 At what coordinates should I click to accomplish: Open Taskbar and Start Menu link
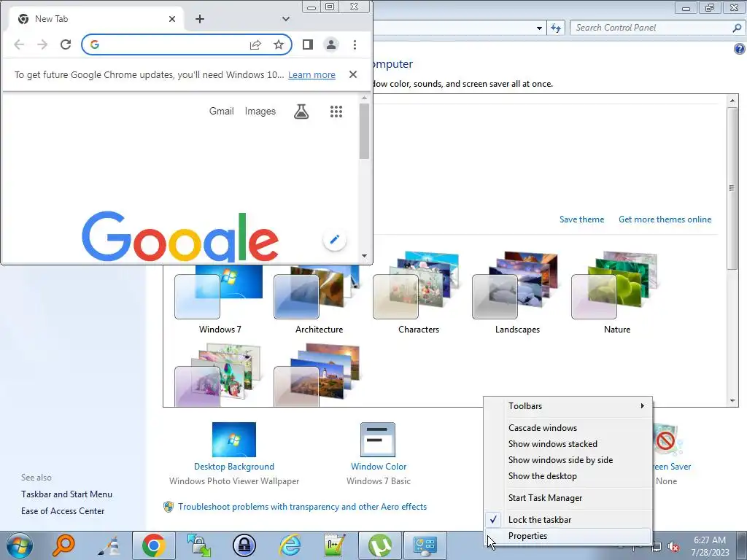tap(66, 494)
